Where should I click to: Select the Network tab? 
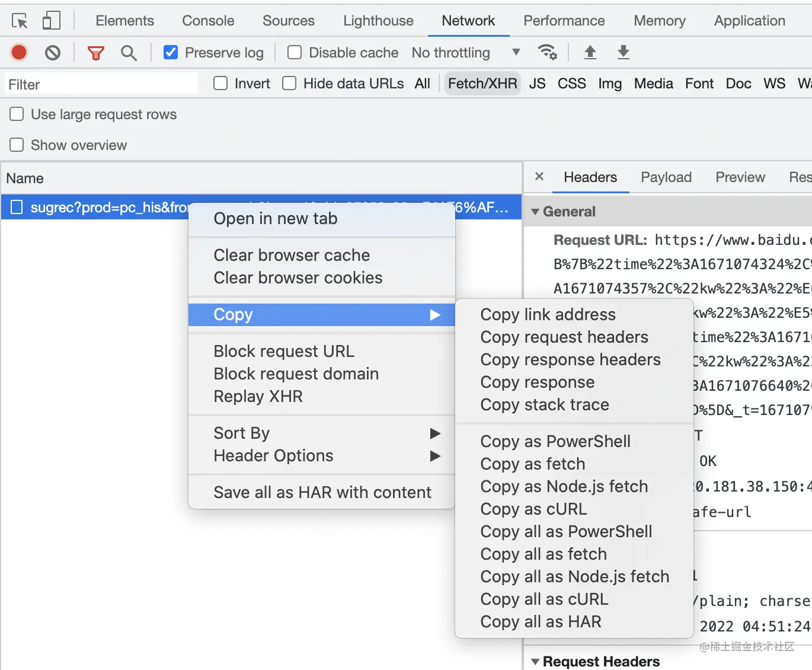click(468, 21)
